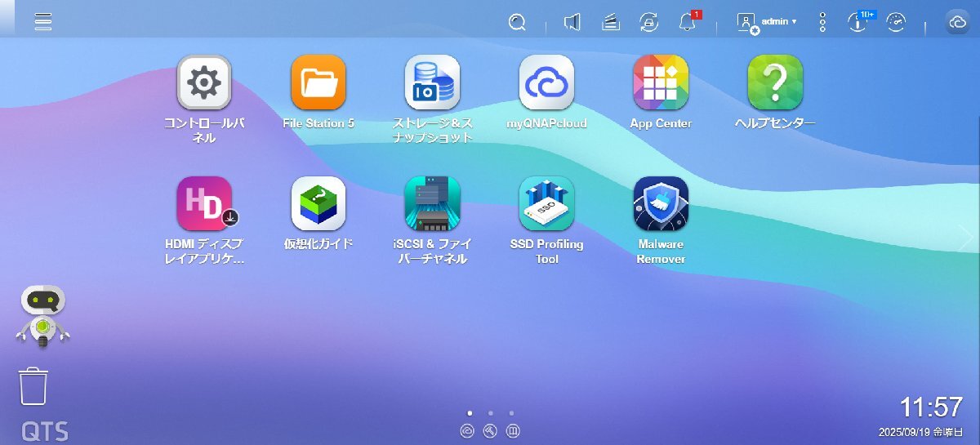Click the QTS logo text

click(45, 432)
